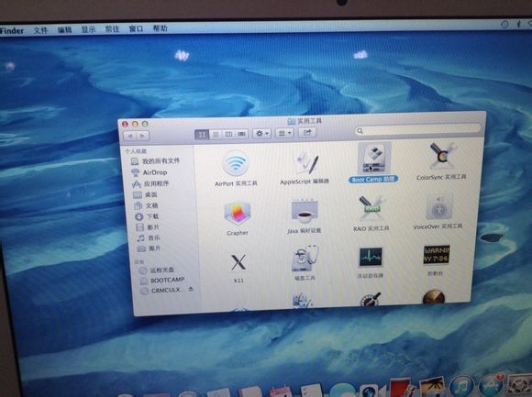
Task: Select the VoiceOver utility icon
Action: point(438,207)
